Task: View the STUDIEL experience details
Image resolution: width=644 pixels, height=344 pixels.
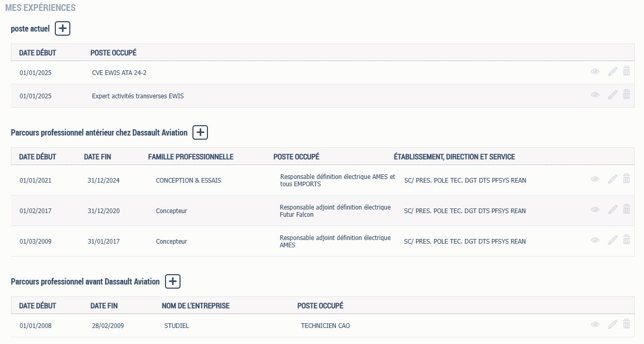Action: [595, 325]
